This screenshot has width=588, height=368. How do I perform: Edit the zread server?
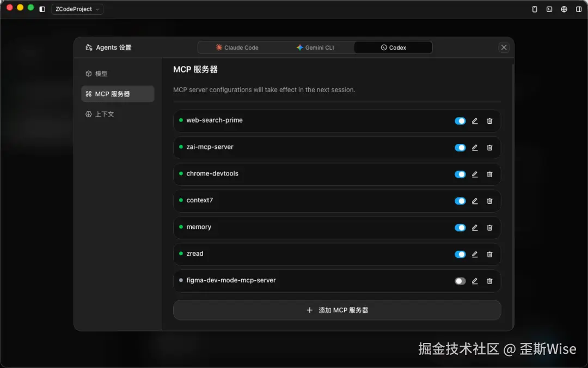pyautogui.click(x=475, y=254)
